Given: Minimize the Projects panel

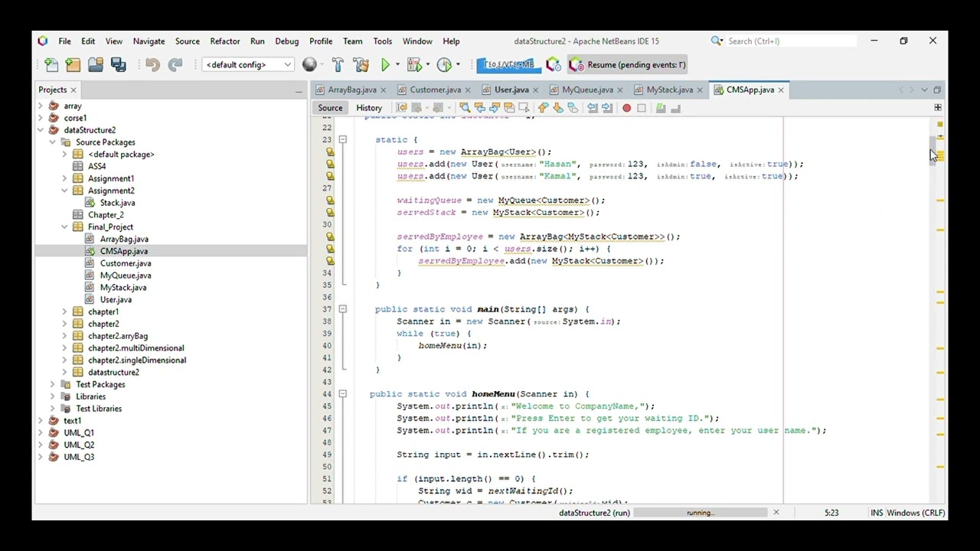Looking at the screenshot, I should coord(299,90).
